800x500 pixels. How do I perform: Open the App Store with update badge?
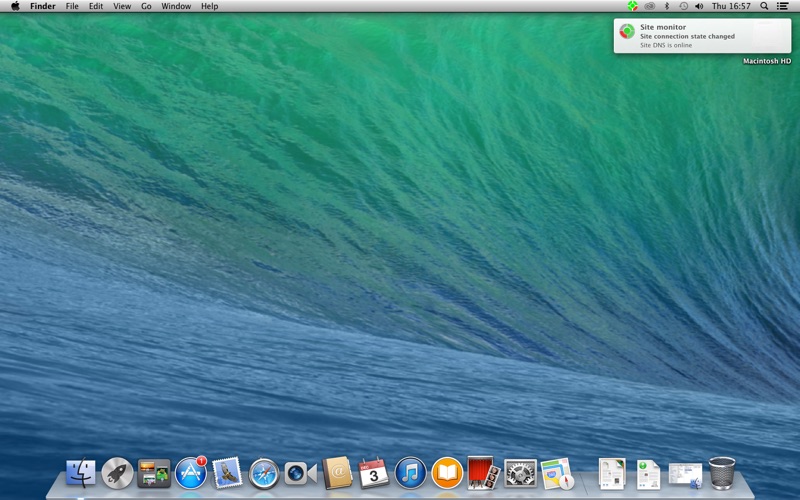click(191, 473)
